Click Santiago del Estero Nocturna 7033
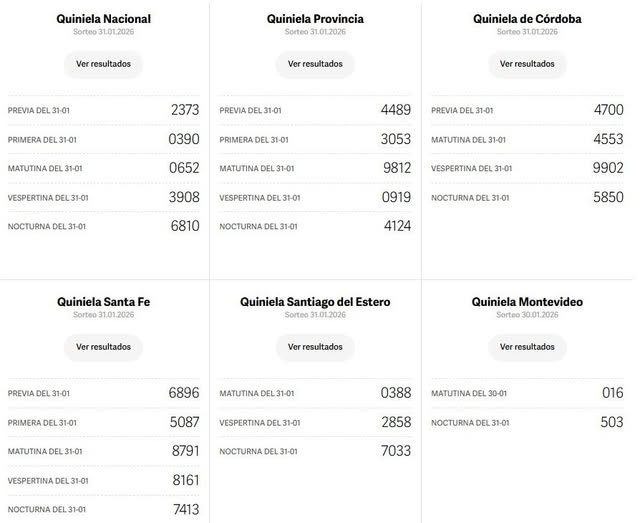Image resolution: width=640 pixels, height=523 pixels. point(396,451)
